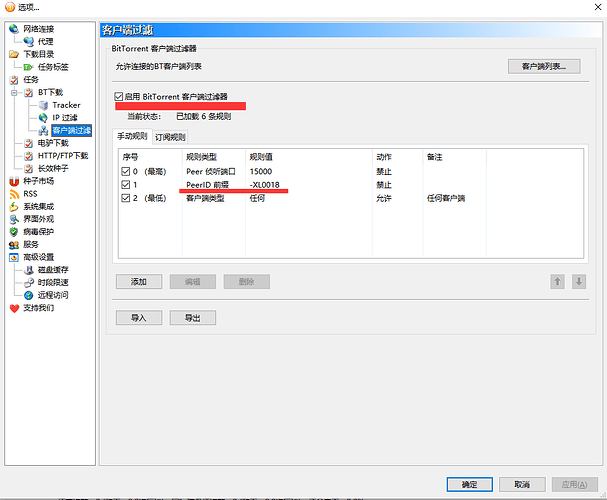607x500 pixels.
Task: Select PeerID 前缀 rule type cell
Action: click(207, 185)
